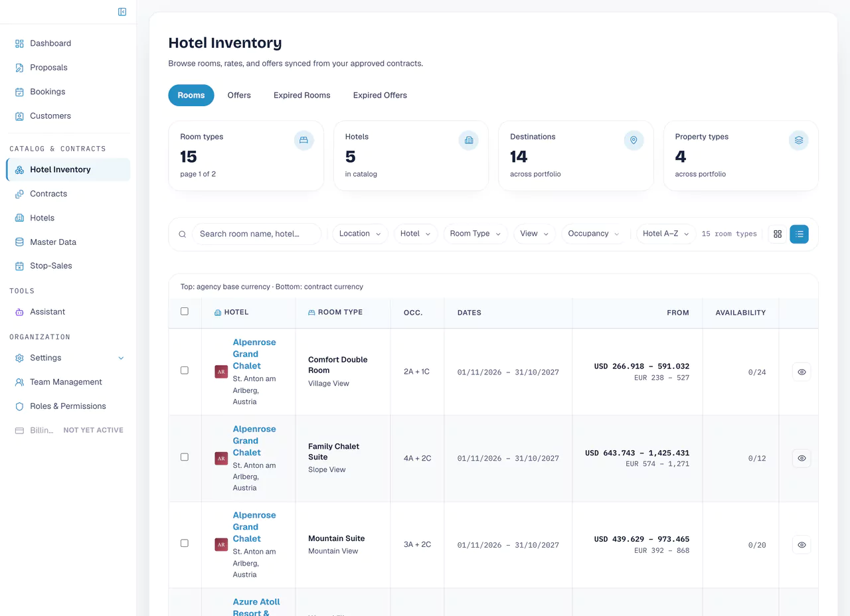Tick the Mountain Suite row checkbox
This screenshot has height=616, width=850.
pyautogui.click(x=185, y=543)
